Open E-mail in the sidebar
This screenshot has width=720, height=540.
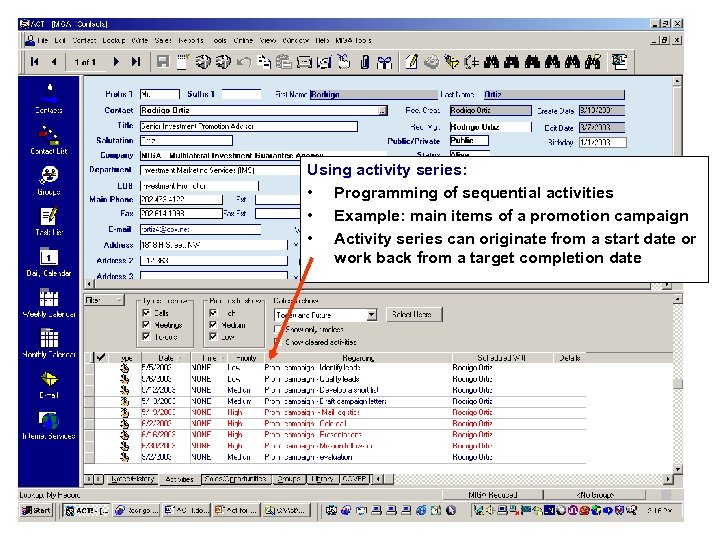click(x=49, y=384)
